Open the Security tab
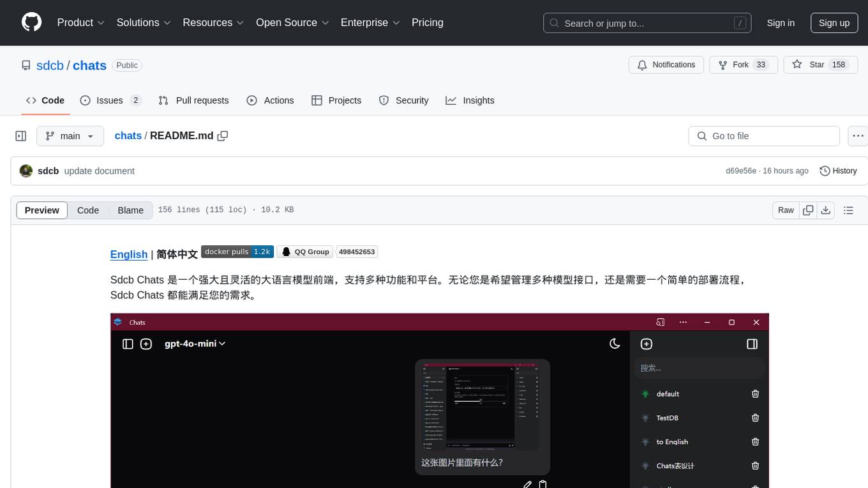 (403, 100)
